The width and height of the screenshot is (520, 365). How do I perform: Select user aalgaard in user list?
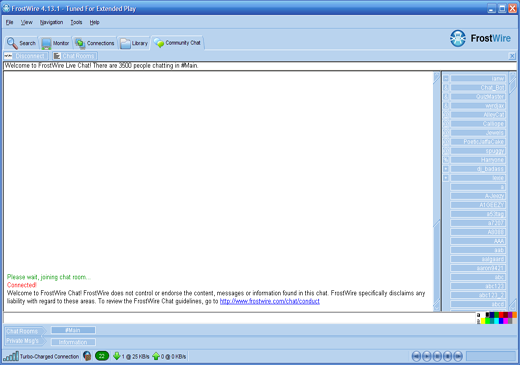478,259
